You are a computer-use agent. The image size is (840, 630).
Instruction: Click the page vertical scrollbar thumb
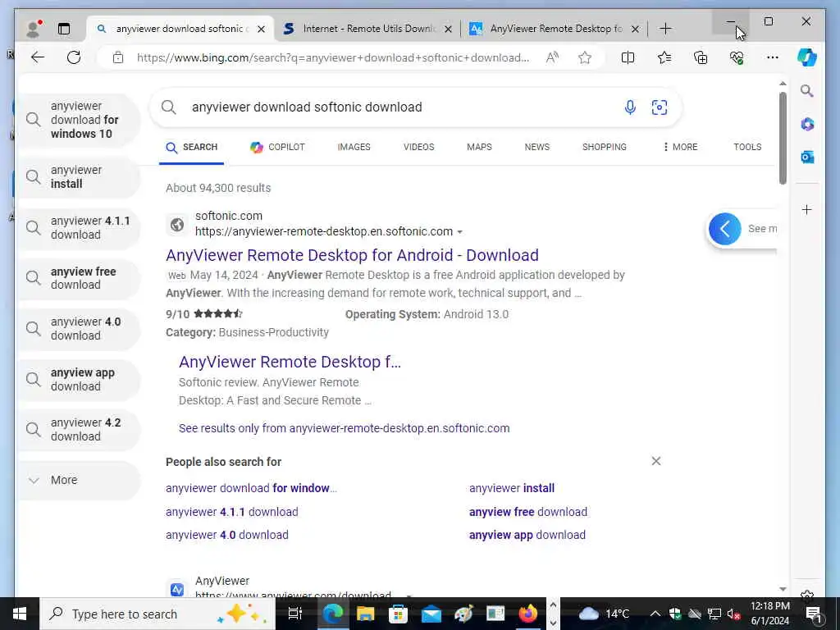tap(783, 138)
